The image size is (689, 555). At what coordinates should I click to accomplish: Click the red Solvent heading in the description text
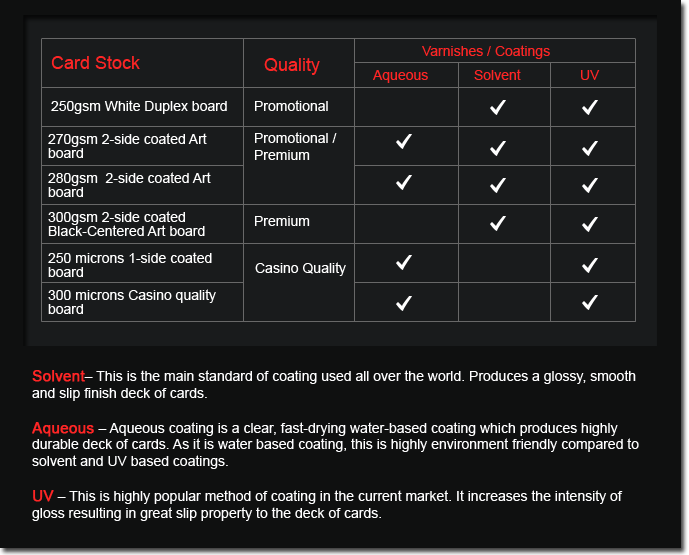click(58, 377)
